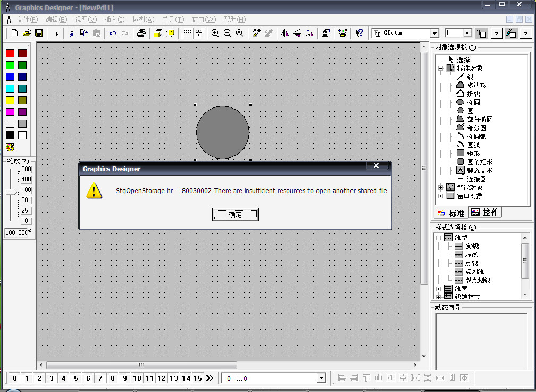Click the undo arrow icon

tap(112, 33)
